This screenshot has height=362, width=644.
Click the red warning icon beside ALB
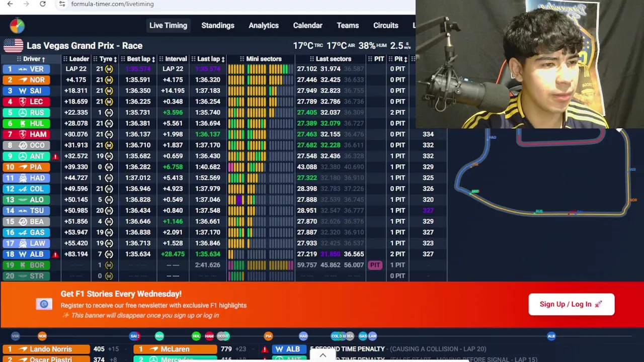pyautogui.click(x=55, y=254)
